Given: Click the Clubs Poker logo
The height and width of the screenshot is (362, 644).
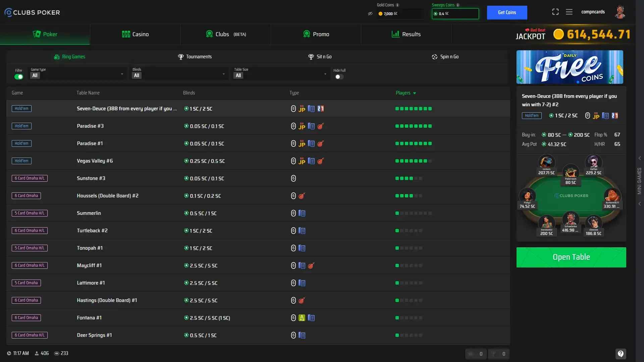Looking at the screenshot, I should tap(32, 12).
